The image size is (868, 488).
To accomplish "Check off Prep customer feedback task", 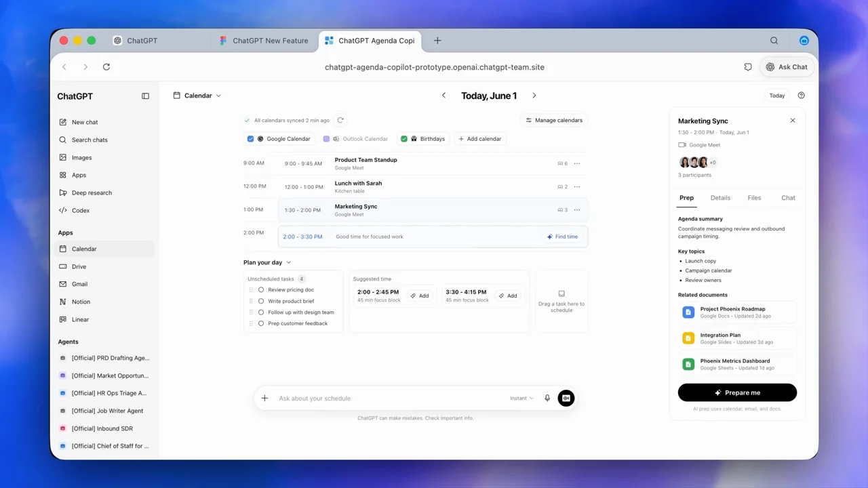I will [261, 323].
